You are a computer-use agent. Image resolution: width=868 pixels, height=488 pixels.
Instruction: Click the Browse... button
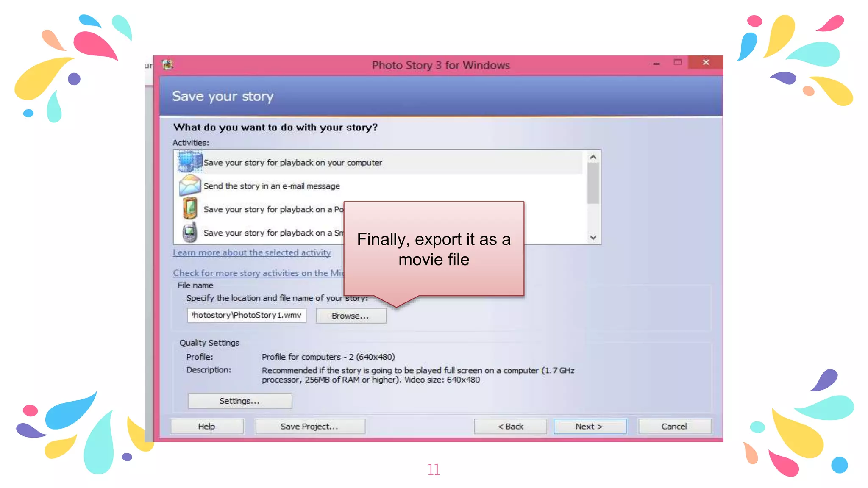351,316
